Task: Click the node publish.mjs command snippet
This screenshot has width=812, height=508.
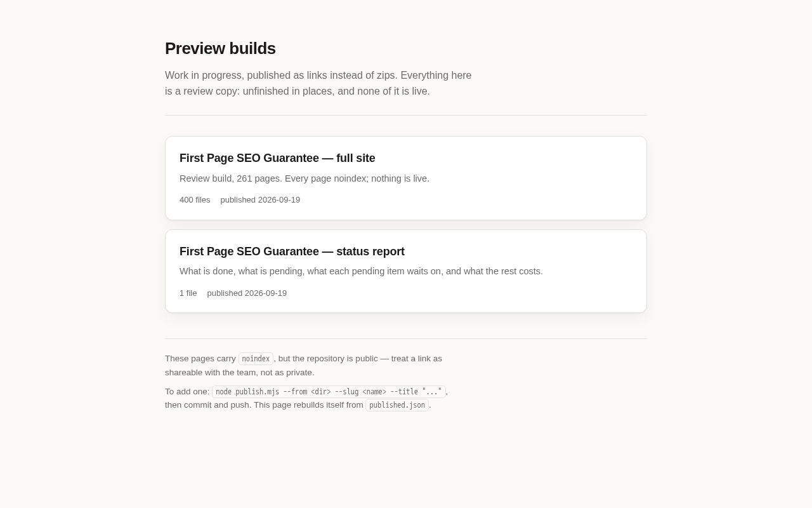Action: 329,392
